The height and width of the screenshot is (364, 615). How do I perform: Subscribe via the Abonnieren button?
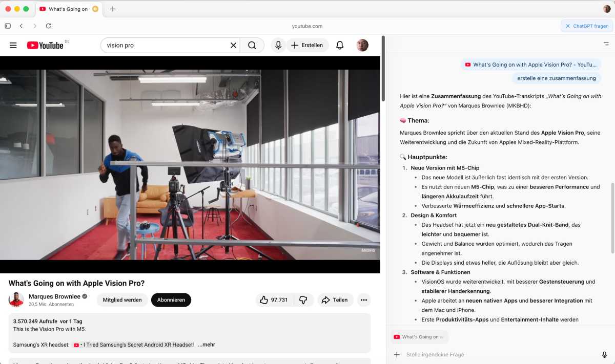pos(171,300)
